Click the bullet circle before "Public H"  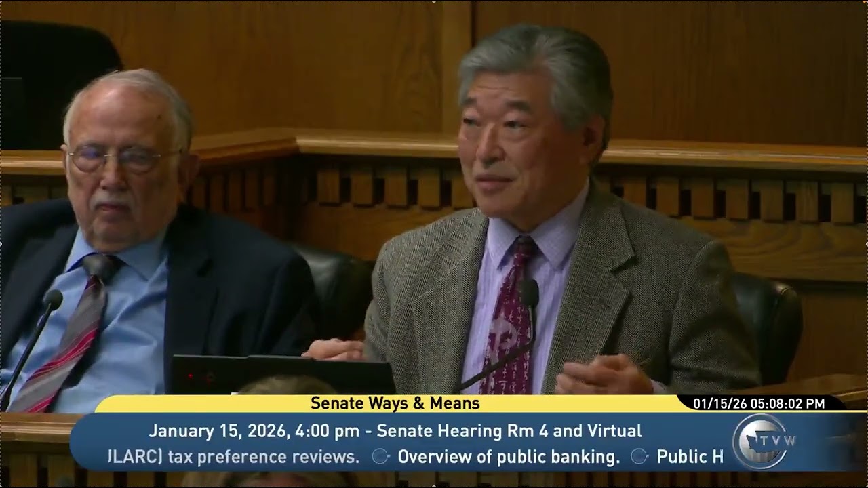point(639,457)
